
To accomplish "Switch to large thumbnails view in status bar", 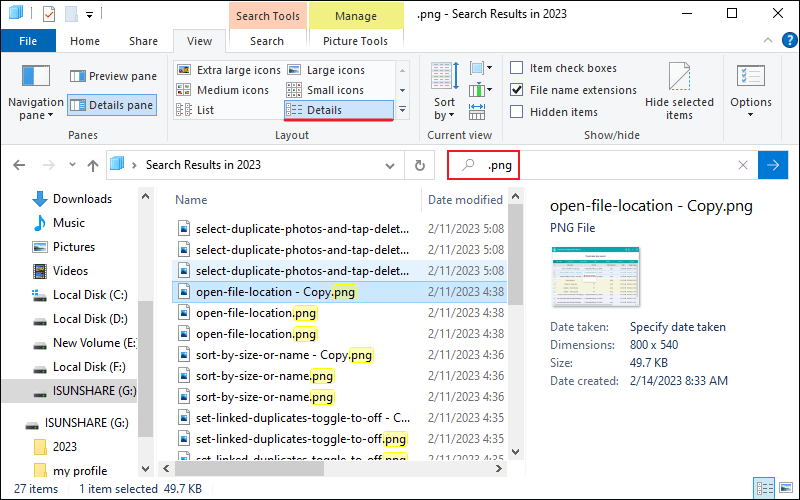I will point(786,489).
